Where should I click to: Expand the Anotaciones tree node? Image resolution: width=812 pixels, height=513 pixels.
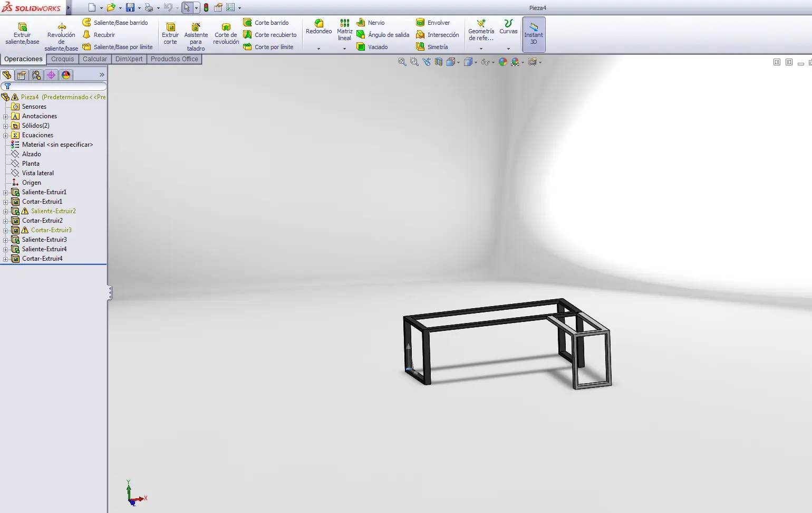point(6,116)
